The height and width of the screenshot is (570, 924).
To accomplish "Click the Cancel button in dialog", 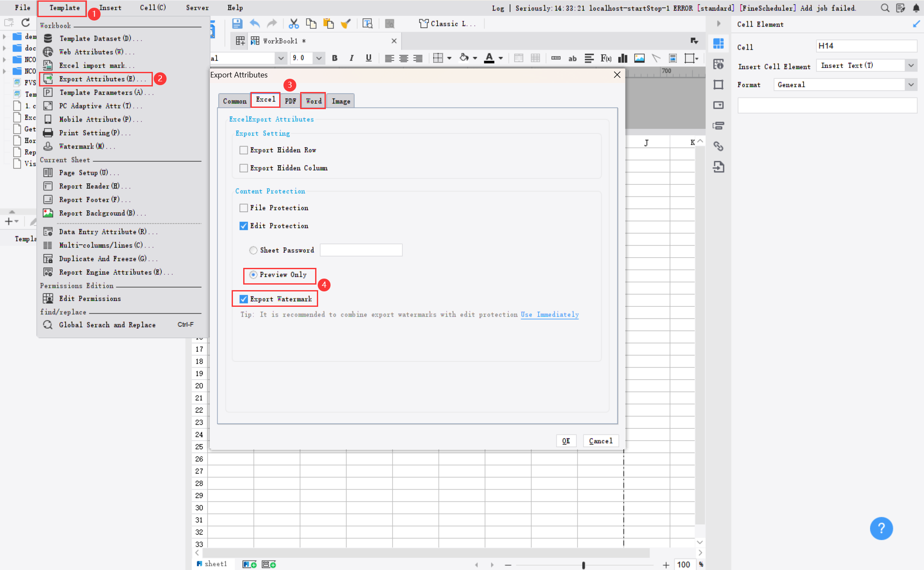I will tap(601, 441).
